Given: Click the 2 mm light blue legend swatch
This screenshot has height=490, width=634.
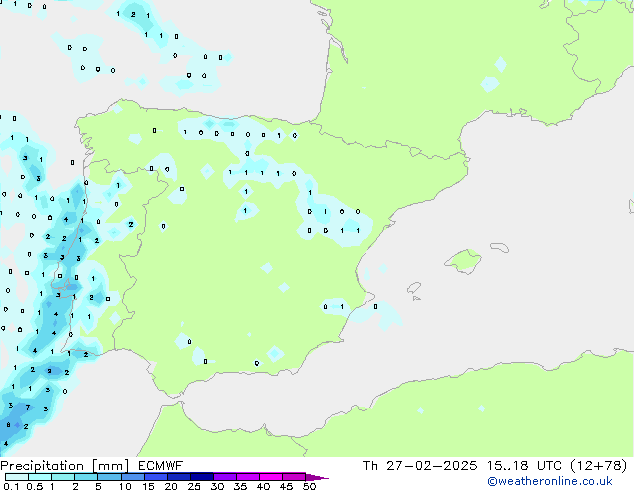Looking at the screenshot, I should coord(84,477).
